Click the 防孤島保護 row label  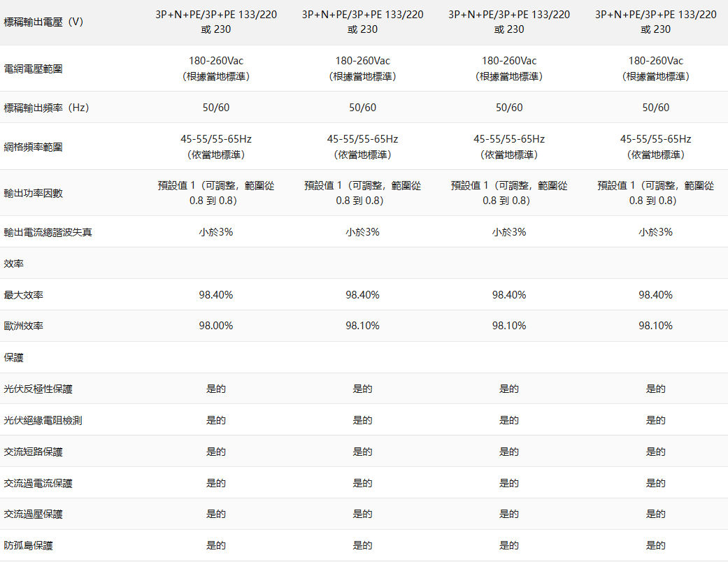tap(29, 545)
